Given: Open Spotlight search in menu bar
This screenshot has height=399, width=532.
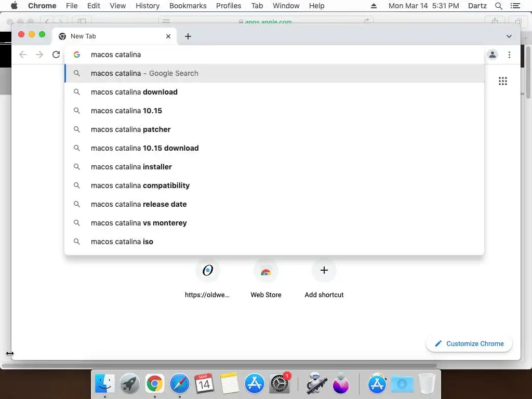Looking at the screenshot, I should coord(498,6).
